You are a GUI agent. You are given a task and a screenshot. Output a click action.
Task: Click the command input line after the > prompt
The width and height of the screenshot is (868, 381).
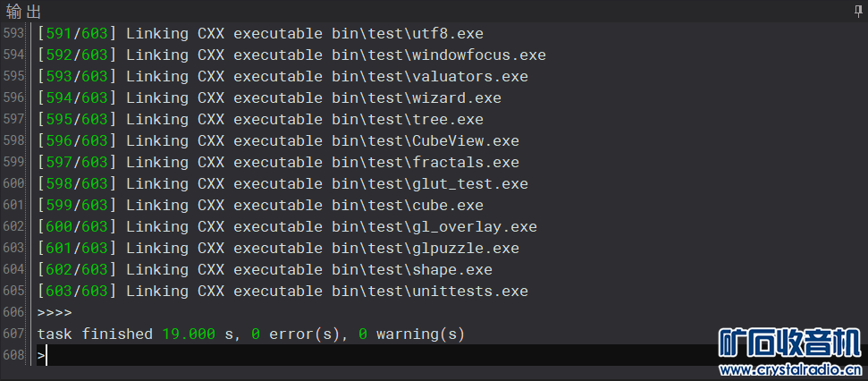click(x=358, y=356)
